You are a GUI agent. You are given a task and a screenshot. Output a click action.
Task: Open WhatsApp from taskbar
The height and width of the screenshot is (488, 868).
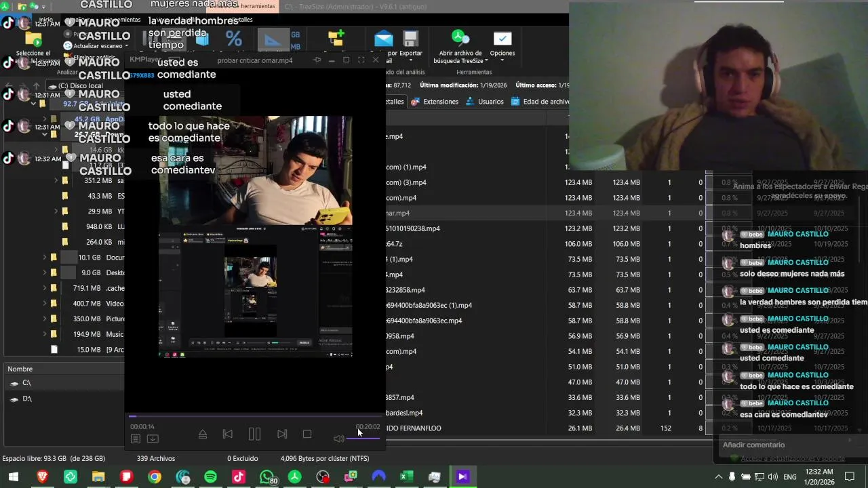click(267, 477)
